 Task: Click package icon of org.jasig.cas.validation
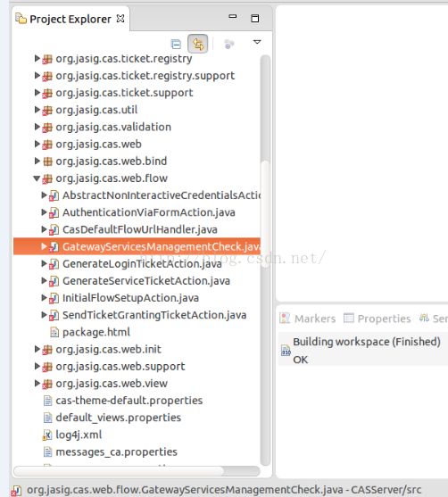tap(47, 128)
